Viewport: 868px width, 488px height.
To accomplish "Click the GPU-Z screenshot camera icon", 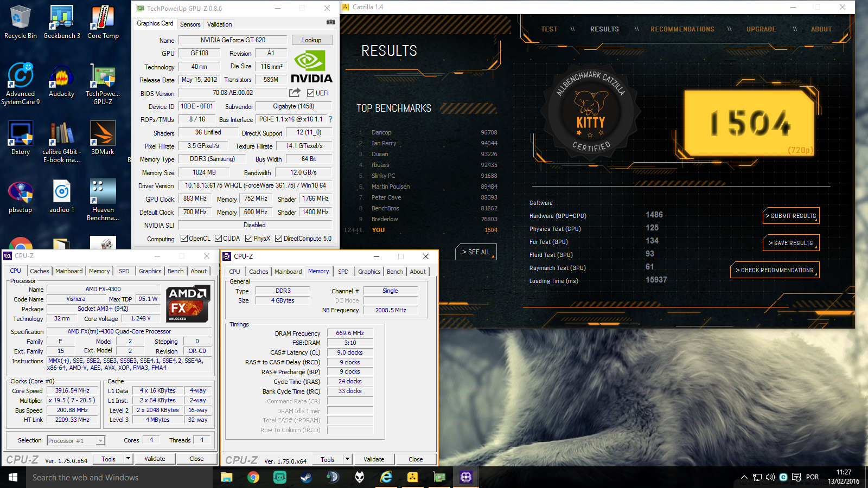I will tap(330, 22).
